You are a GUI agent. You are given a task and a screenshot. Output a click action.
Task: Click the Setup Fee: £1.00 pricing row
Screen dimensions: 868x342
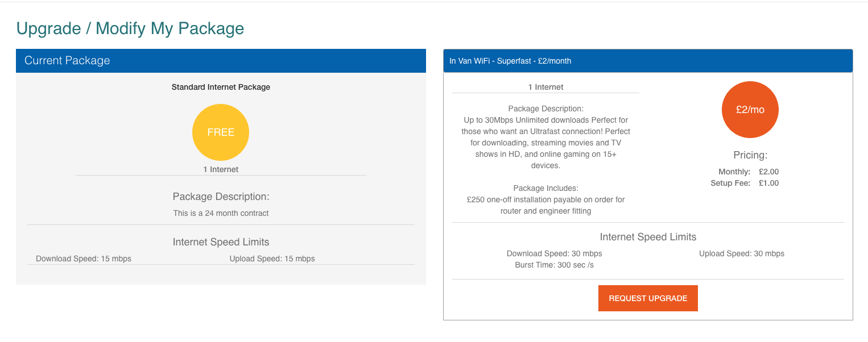745,183
